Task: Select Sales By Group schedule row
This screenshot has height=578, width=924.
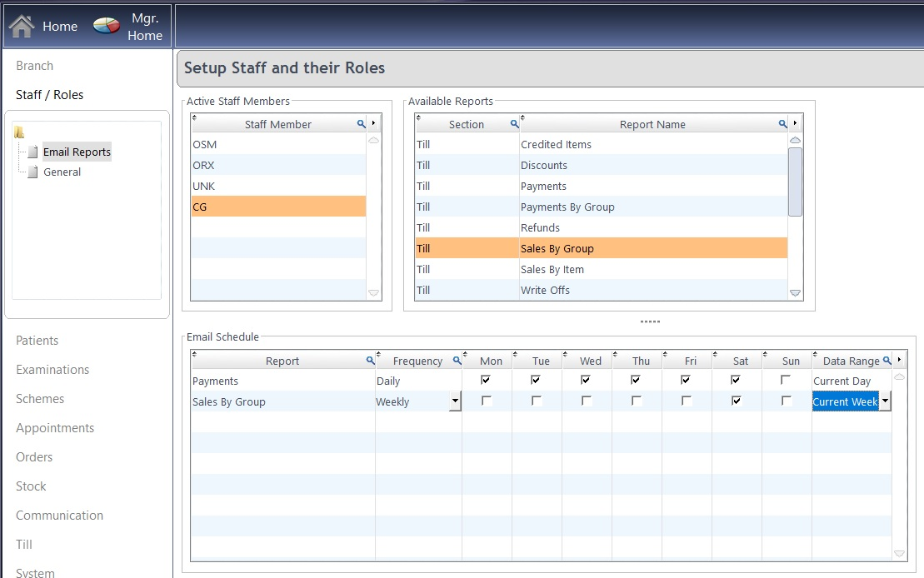Action: (541, 401)
